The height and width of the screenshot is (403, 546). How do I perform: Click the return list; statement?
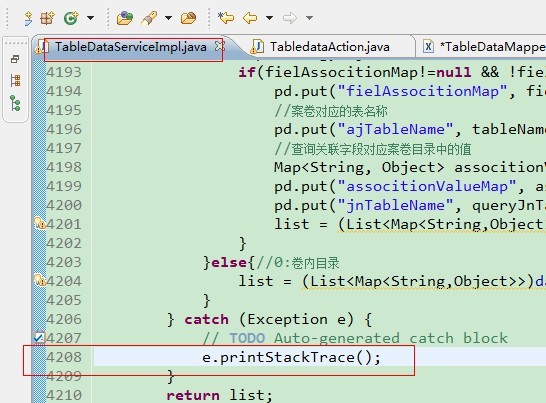coord(219,395)
